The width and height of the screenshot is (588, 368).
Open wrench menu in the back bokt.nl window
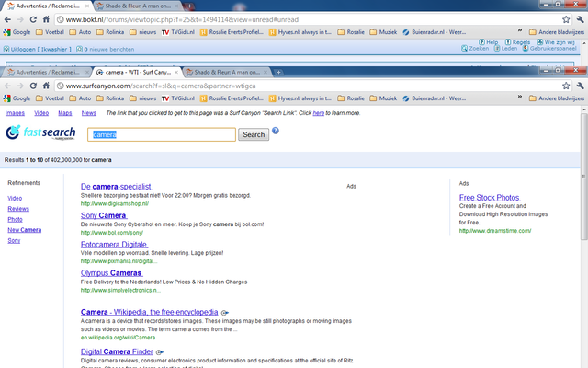[580, 19]
